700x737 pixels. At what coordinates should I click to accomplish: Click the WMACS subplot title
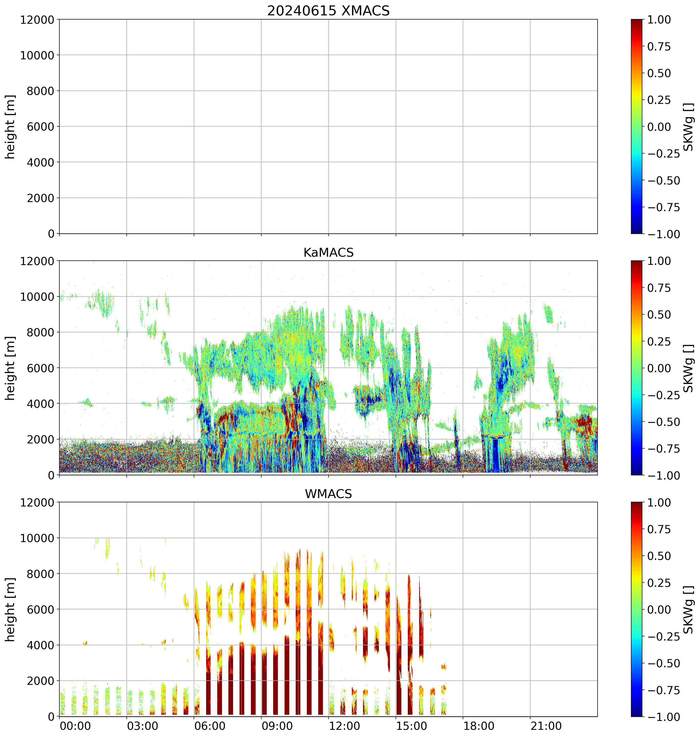[x=328, y=494]
